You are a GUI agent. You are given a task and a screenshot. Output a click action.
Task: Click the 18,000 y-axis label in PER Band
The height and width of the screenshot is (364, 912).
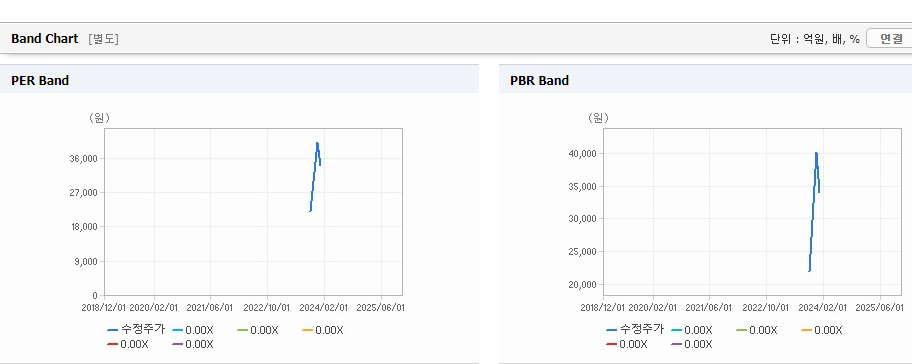84,227
